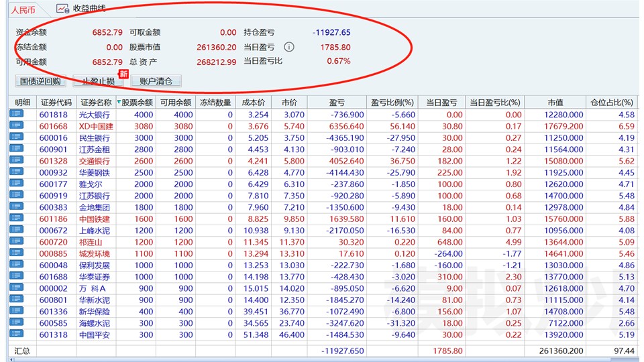Select stock code 000932

(x=54, y=173)
